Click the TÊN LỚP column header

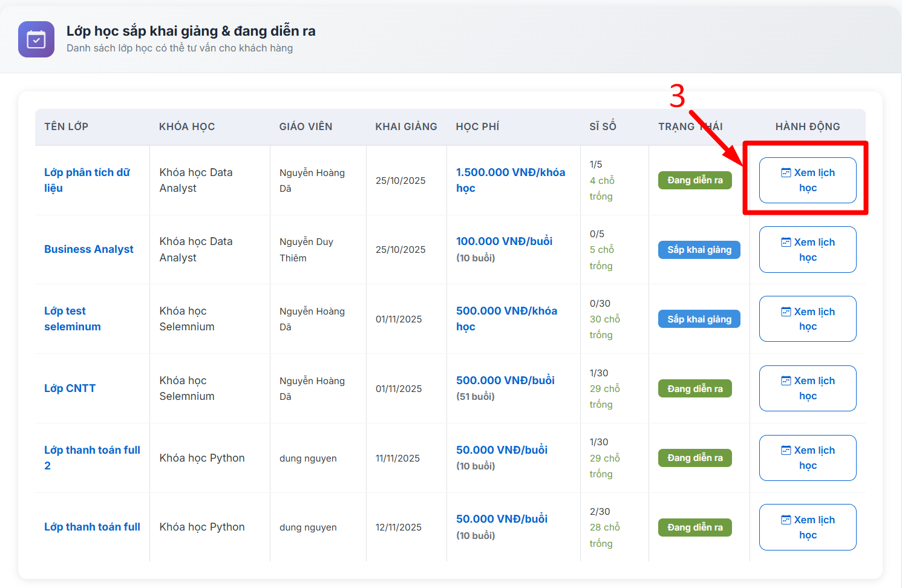pyautogui.click(x=66, y=126)
